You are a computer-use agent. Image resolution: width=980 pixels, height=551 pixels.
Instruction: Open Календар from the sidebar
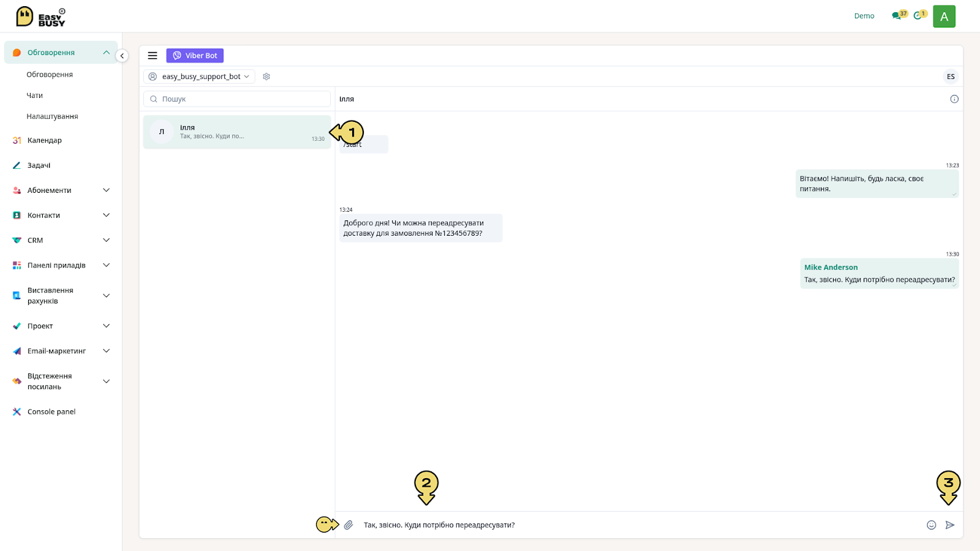[x=45, y=140]
